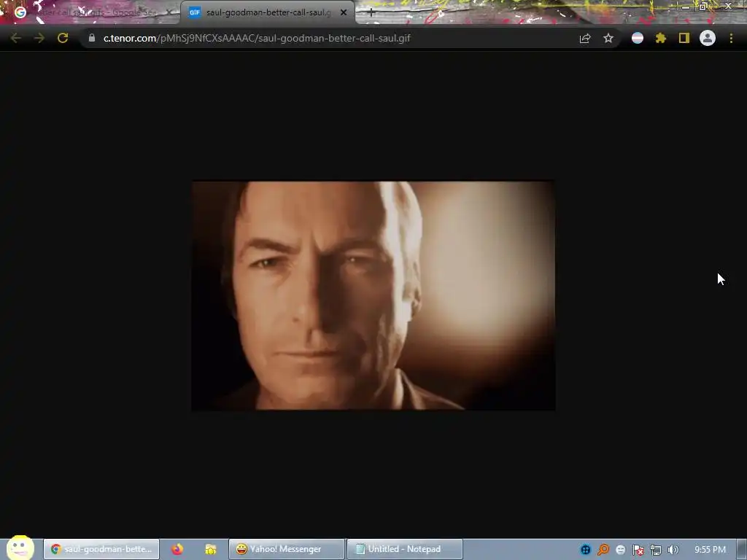Launch Firefox from the taskbar
This screenshot has width=747, height=560.
(x=177, y=549)
